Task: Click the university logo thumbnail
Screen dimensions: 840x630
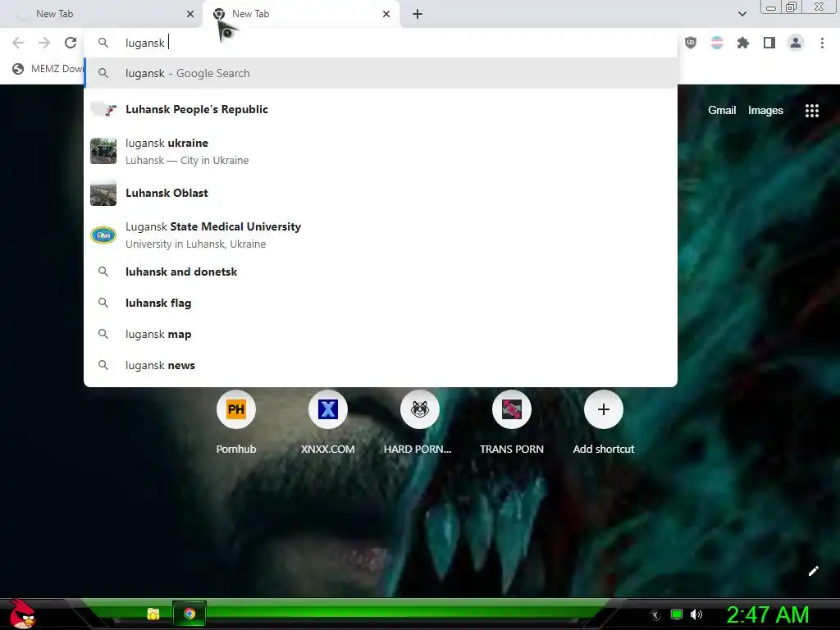Action: point(103,235)
